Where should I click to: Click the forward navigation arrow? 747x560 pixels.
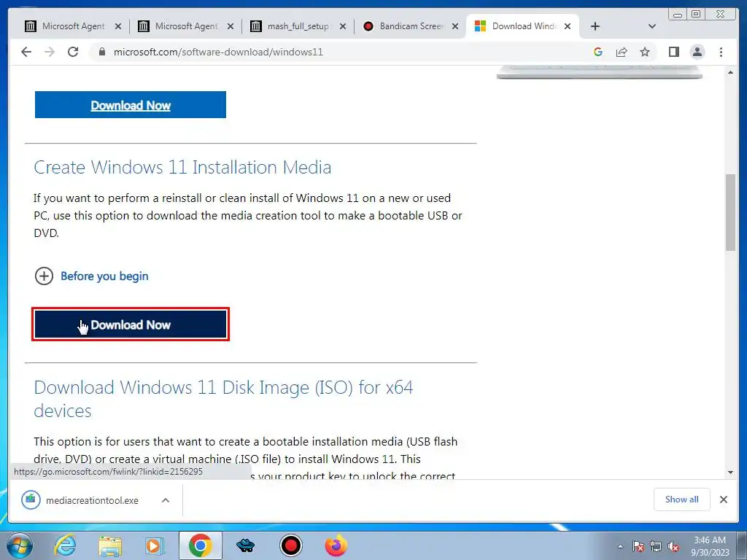50,52
